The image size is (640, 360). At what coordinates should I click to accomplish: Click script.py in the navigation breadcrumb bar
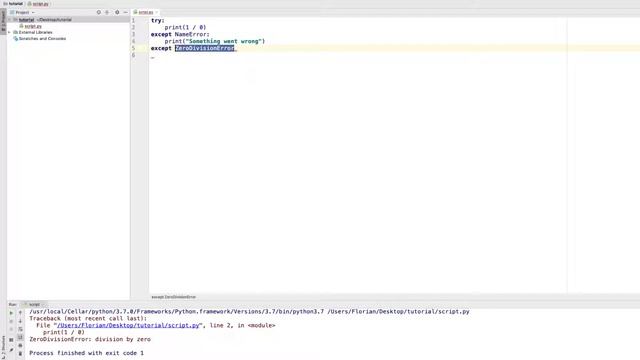pyautogui.click(x=40, y=4)
